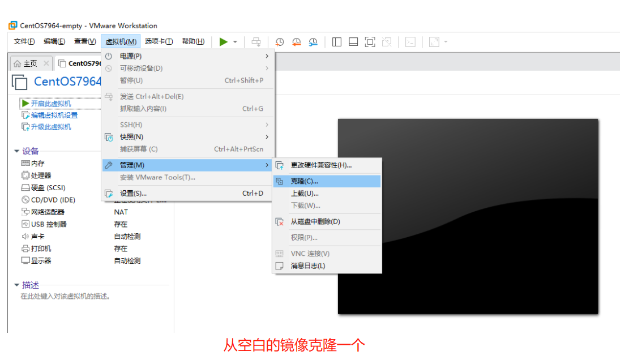The width and height of the screenshot is (629, 364).
Task: Toggle the thumbnail bar view icon
Action: (x=353, y=42)
